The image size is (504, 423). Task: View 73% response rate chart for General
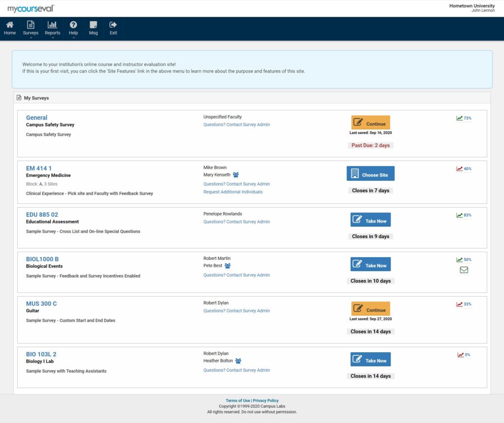tap(464, 118)
